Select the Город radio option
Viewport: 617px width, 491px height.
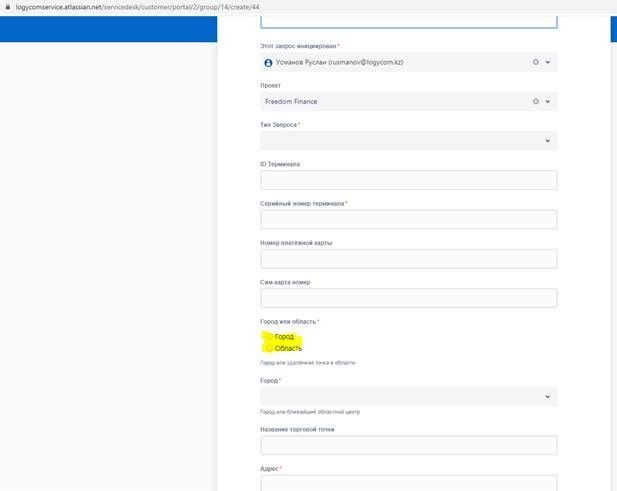(268, 336)
